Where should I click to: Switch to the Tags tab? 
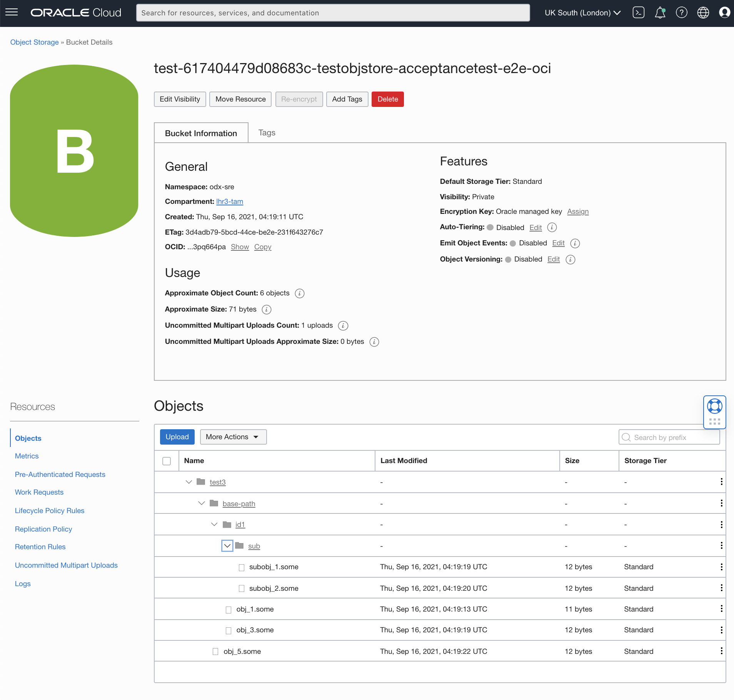(267, 133)
